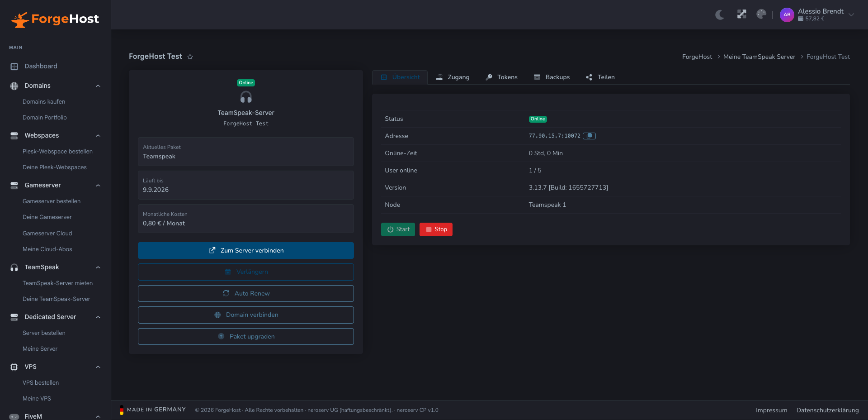868x420 pixels.
Task: Collapse the Gameserver section chevron
Action: [x=98, y=186]
